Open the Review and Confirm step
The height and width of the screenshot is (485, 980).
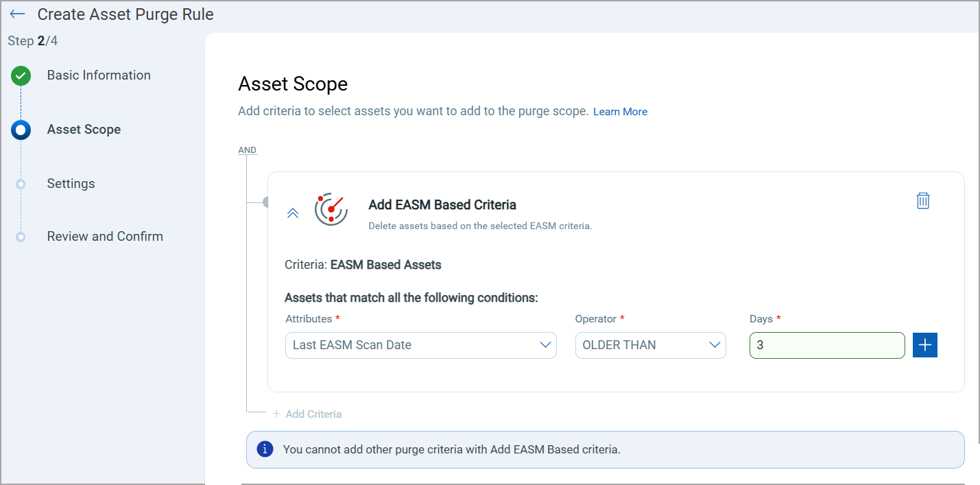coord(105,237)
